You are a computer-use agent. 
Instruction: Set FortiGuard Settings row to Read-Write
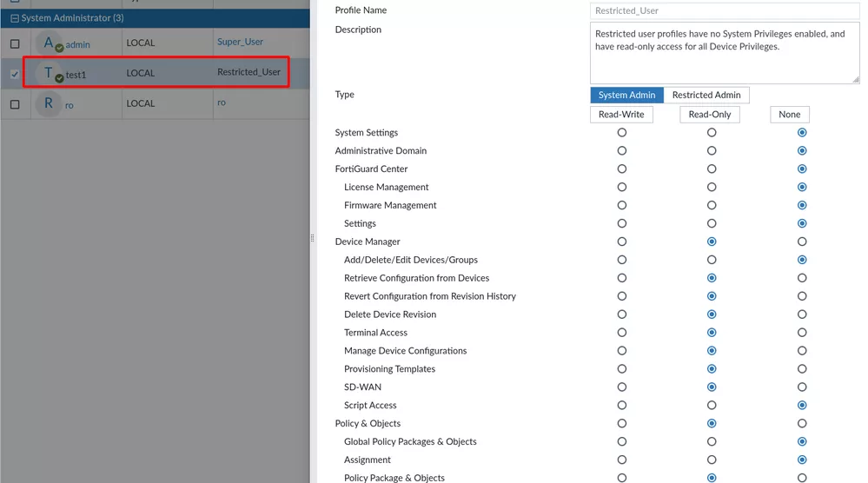point(621,223)
